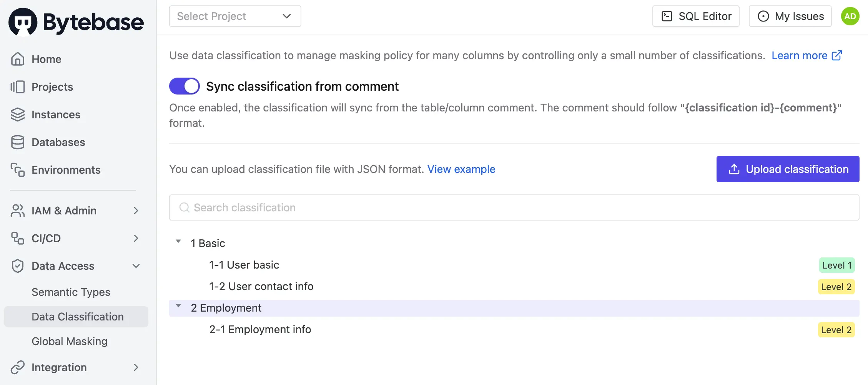
Task: Click the Integration link icon
Action: tap(18, 367)
